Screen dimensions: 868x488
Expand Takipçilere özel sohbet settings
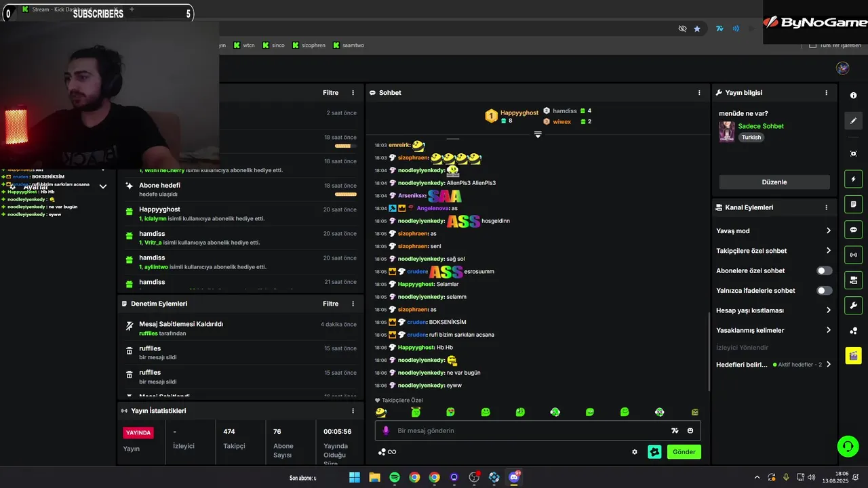828,251
